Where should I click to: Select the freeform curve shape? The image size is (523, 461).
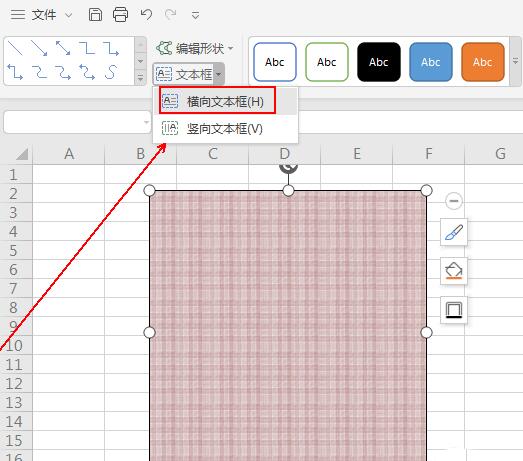111,72
